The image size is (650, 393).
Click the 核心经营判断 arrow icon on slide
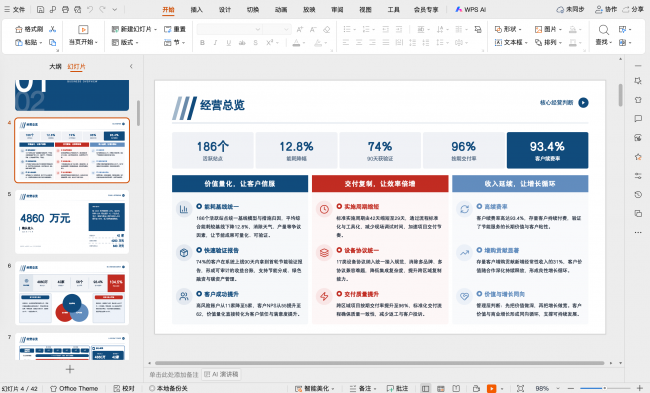pos(583,102)
